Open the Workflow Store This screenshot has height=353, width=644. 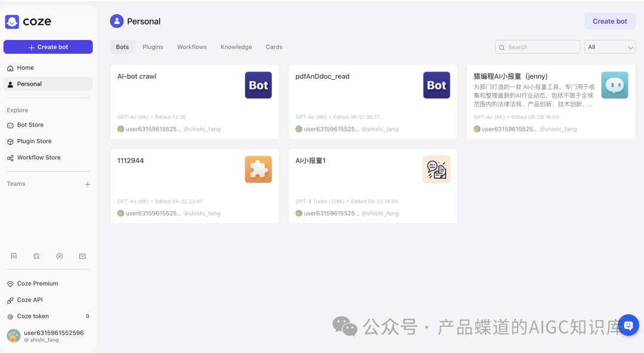(48, 157)
